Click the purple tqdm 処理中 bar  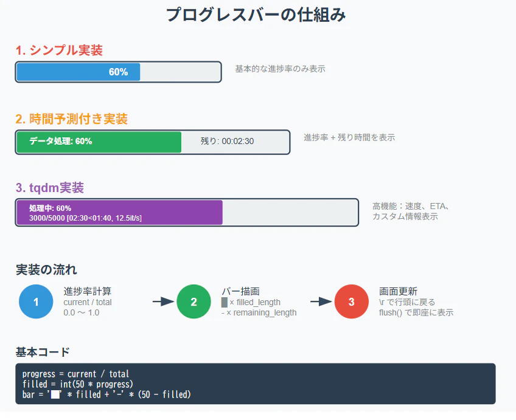tap(120, 212)
